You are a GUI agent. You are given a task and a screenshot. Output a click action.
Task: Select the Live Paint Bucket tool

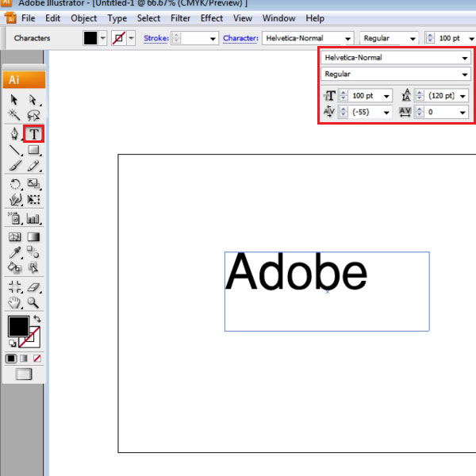tap(14, 268)
